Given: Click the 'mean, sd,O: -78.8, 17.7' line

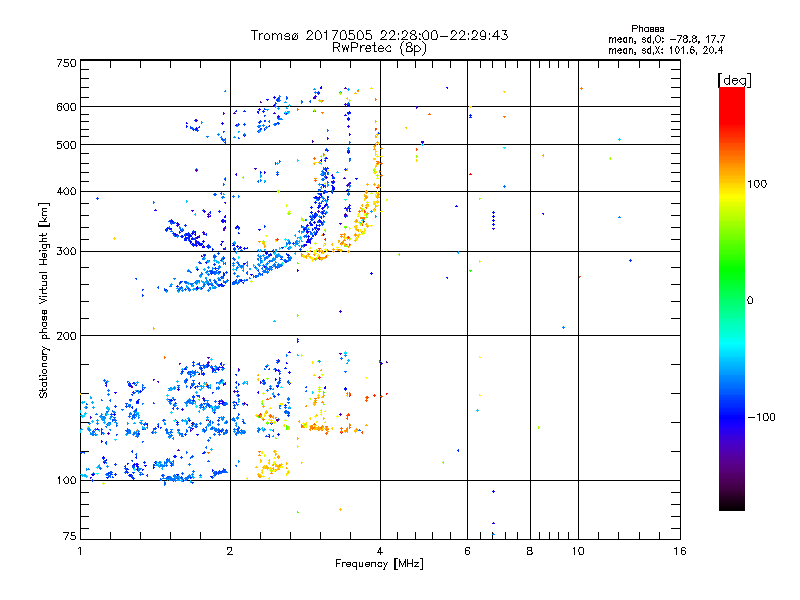Looking at the screenshot, I should tap(666, 39).
